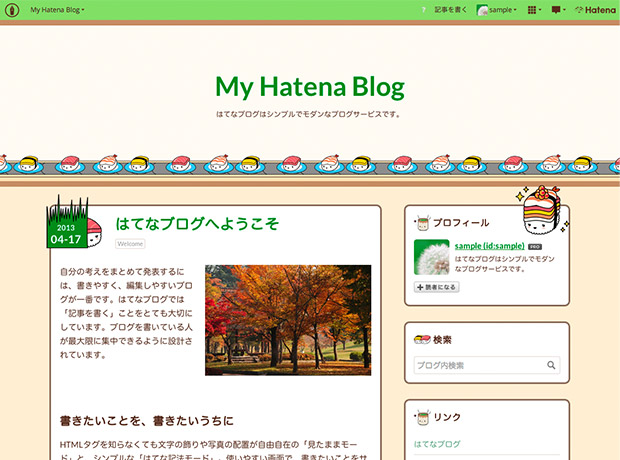The width and height of the screenshot is (620, 460).
Task: Click the dandelion profile avatar image
Action: click(431, 257)
